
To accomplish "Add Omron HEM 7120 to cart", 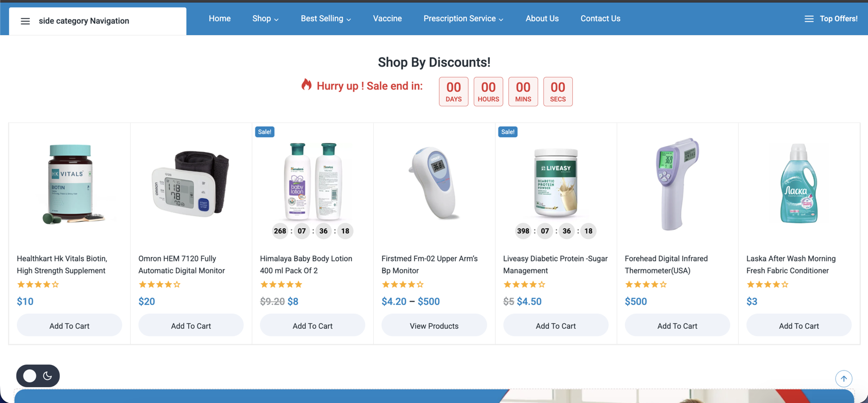I will pos(191,325).
